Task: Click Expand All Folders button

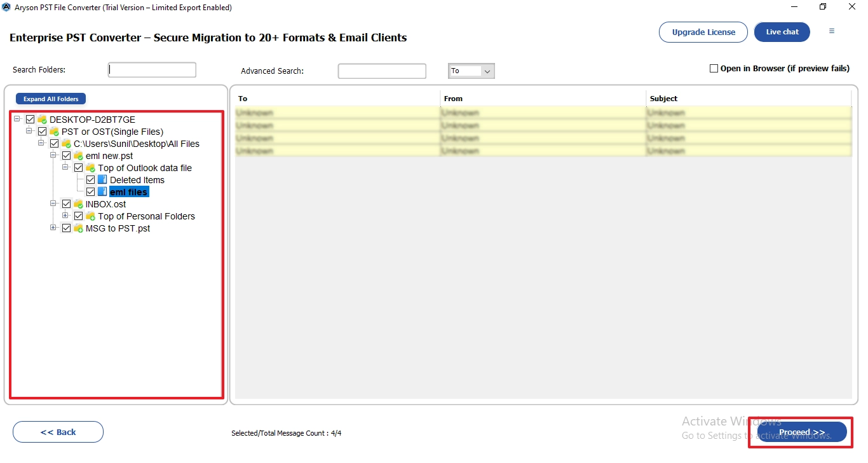Action: click(x=51, y=99)
